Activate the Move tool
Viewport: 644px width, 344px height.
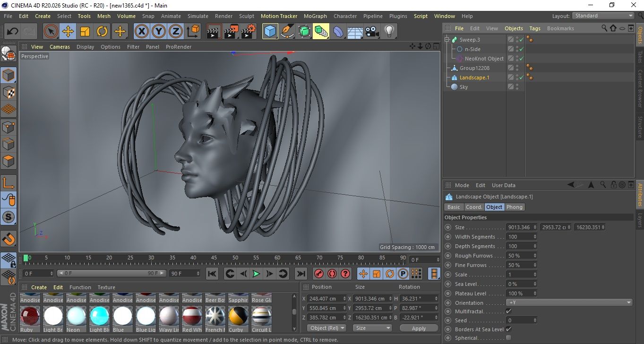pyautogui.click(x=68, y=32)
